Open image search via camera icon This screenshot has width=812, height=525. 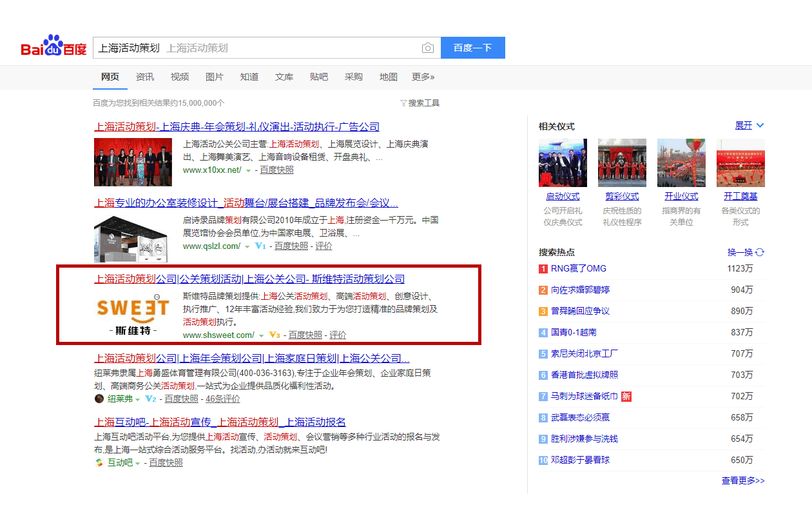[427, 48]
